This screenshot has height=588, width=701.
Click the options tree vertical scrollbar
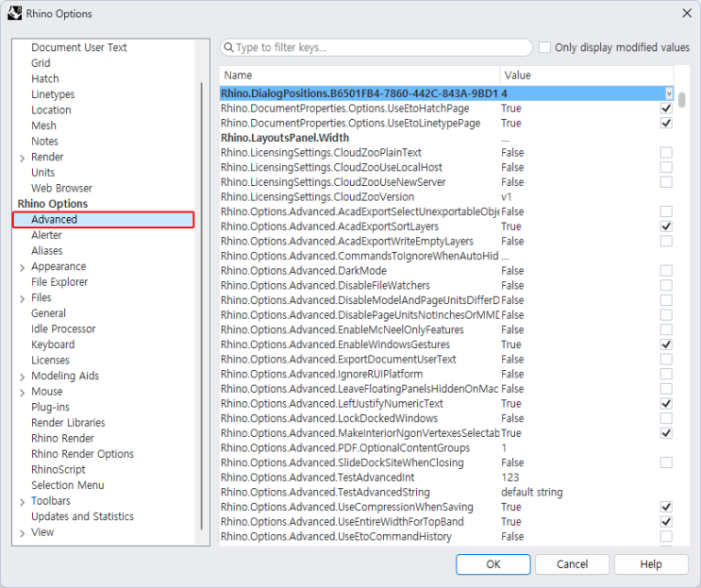pyautogui.click(x=202, y=306)
